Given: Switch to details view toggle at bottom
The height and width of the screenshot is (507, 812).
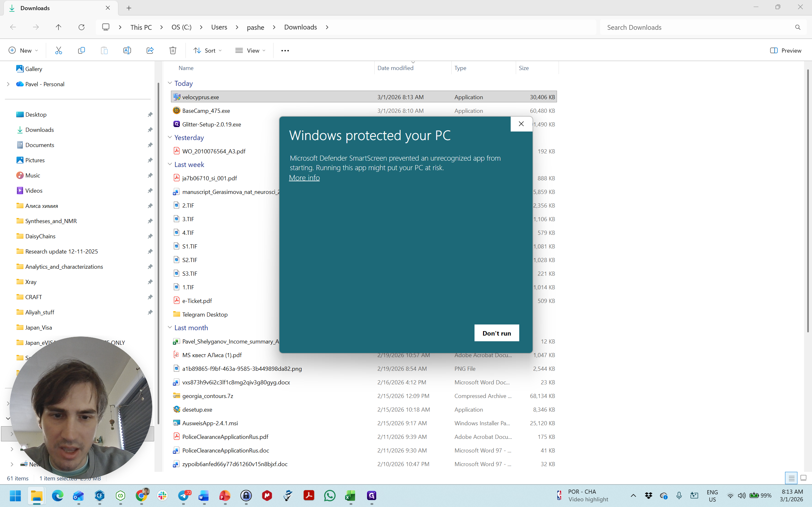Looking at the screenshot, I should (791, 478).
